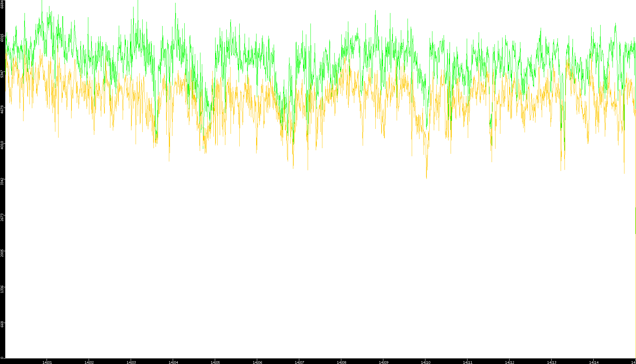Select the 668 label on the vertical axis
636x364 pixels.
[x=2, y=324]
